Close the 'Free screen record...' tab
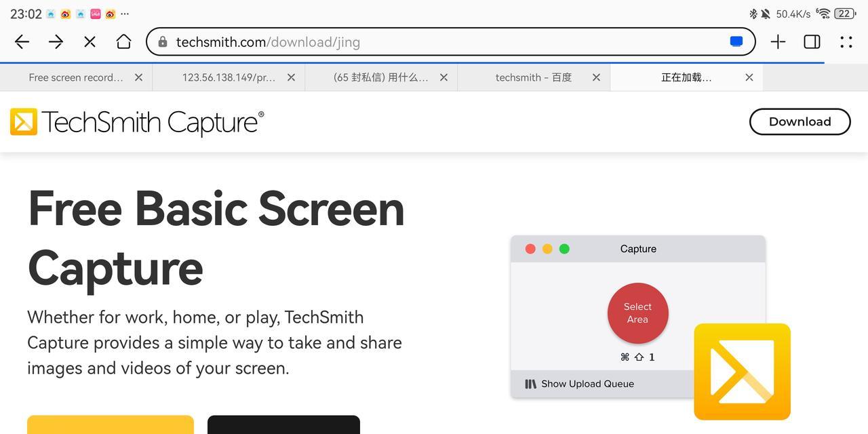868x434 pixels. pyautogui.click(x=138, y=77)
